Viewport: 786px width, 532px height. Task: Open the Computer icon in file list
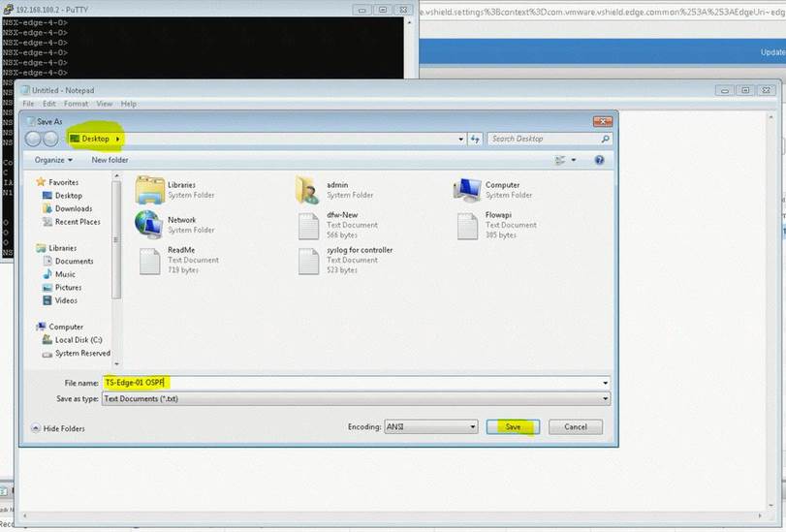(467, 189)
